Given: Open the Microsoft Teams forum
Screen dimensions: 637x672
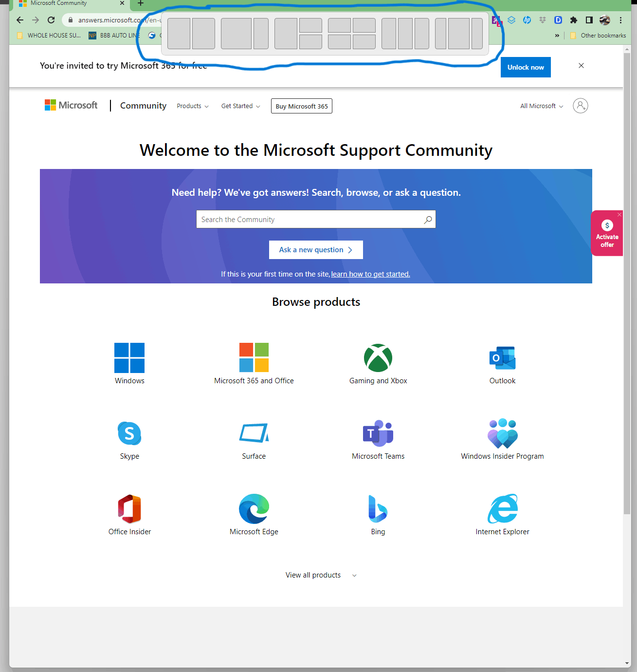Looking at the screenshot, I should tap(378, 439).
